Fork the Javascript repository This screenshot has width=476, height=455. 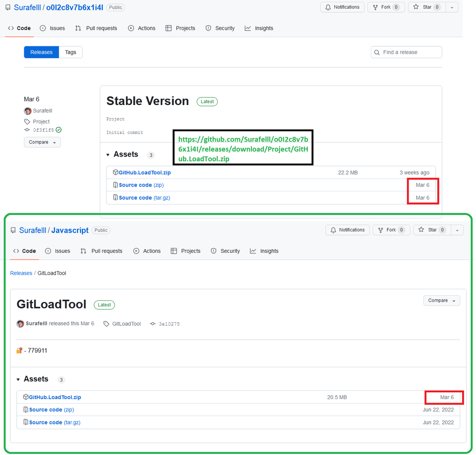391,230
